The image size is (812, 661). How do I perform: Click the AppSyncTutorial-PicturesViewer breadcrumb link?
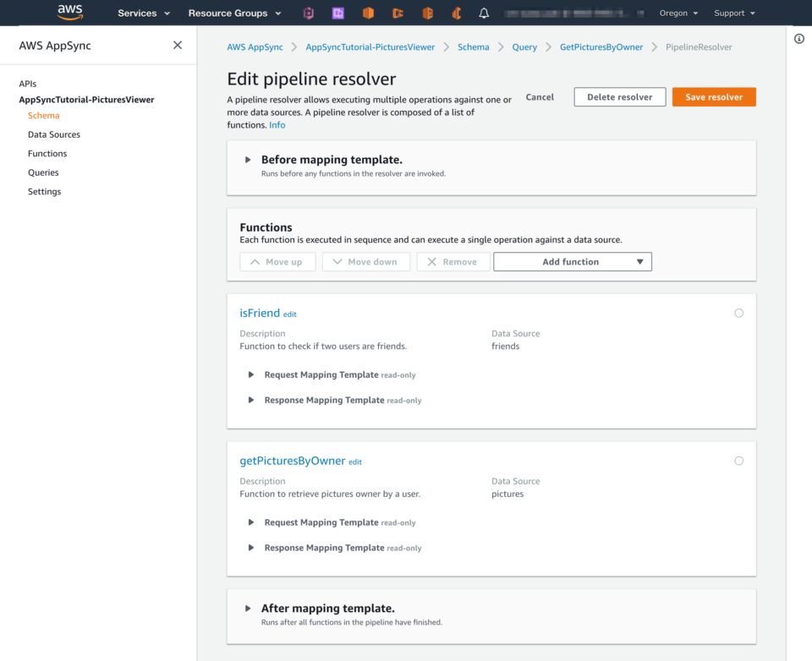[370, 47]
